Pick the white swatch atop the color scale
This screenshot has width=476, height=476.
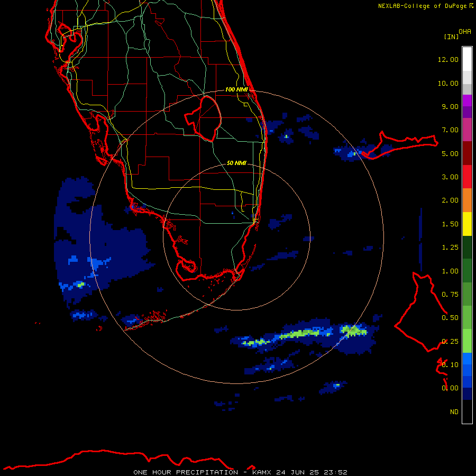pyautogui.click(x=467, y=59)
